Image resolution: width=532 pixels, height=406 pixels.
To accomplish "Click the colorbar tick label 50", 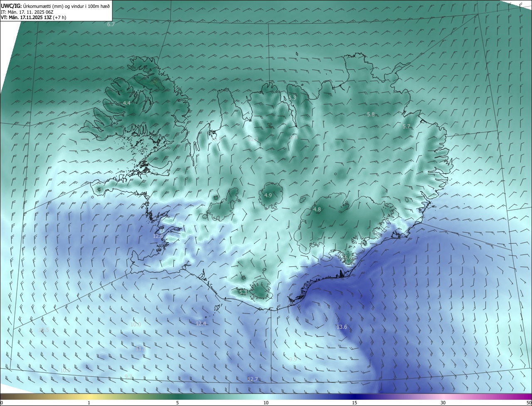I will pos(529,403).
